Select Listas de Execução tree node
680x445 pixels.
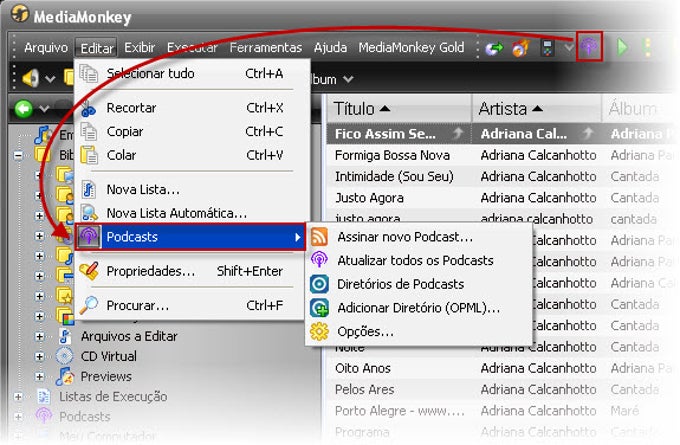coord(113,396)
